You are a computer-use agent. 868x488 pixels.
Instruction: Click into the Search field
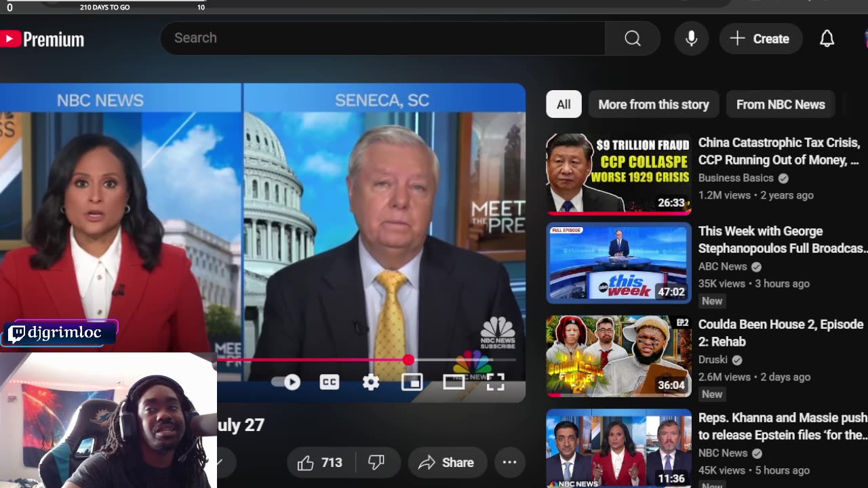coord(382,38)
